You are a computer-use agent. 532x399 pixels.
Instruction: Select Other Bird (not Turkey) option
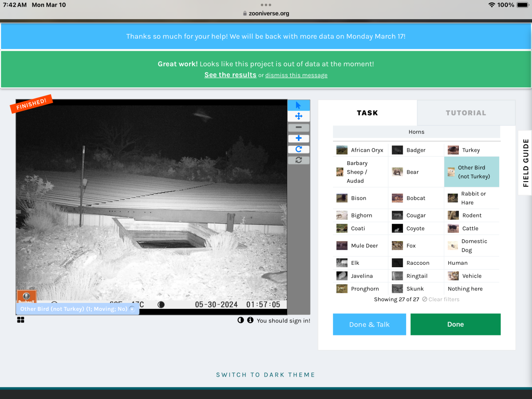pos(472,172)
